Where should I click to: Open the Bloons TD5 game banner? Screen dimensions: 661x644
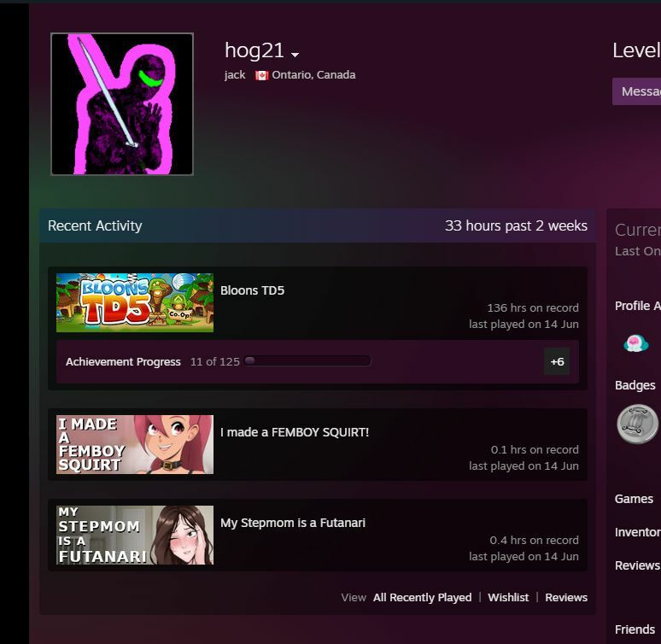pos(135,302)
